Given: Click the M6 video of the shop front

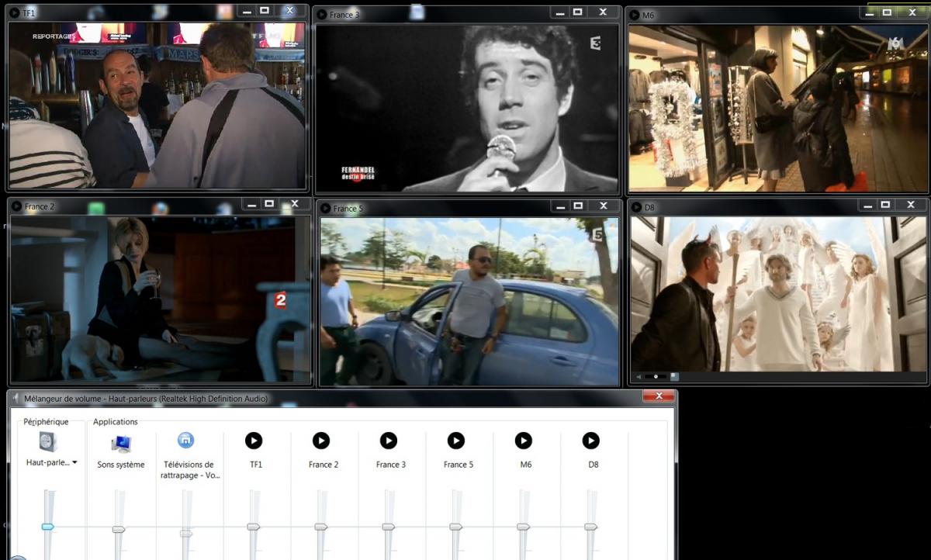Looking at the screenshot, I should pyautogui.click(x=777, y=108).
